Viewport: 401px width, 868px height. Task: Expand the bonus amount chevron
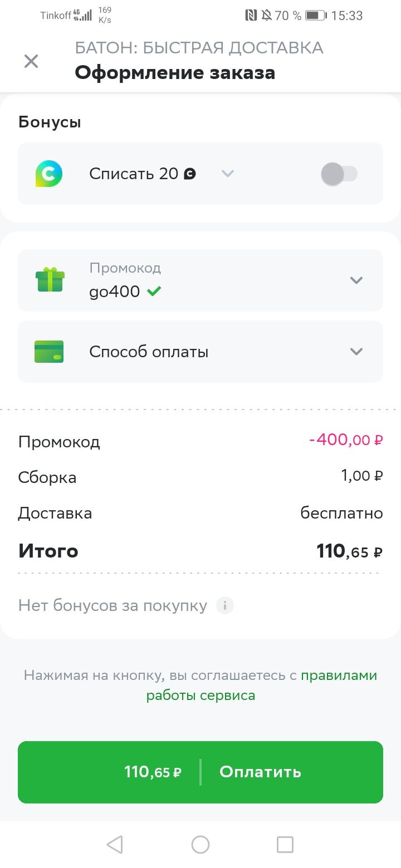(x=227, y=174)
